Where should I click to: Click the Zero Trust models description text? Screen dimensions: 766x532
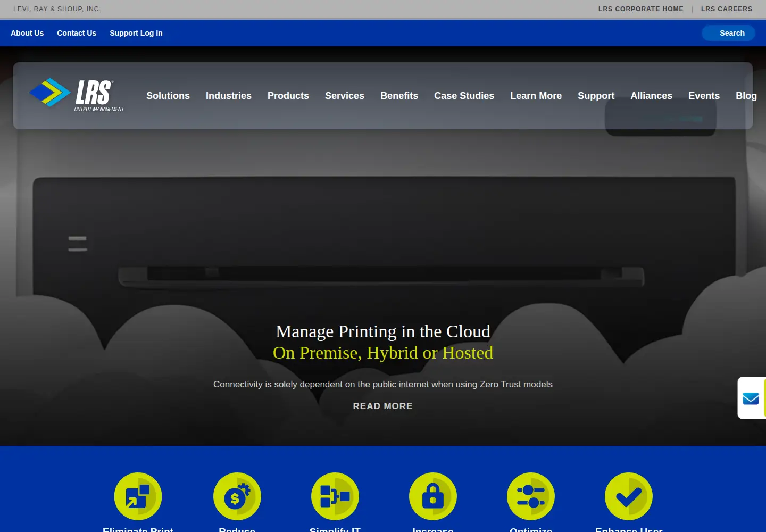click(383, 384)
